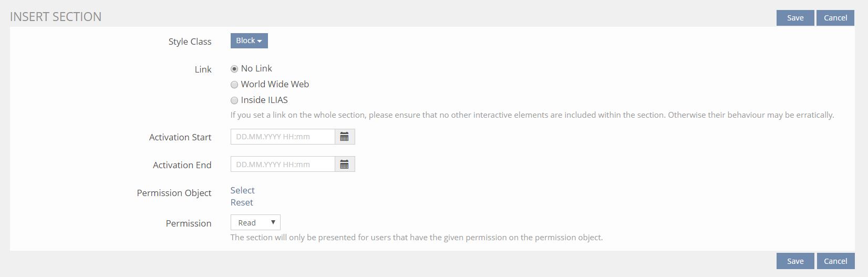Viewport: 868px width, 277px height.
Task: Click the Activation Start date field
Action: click(283, 137)
